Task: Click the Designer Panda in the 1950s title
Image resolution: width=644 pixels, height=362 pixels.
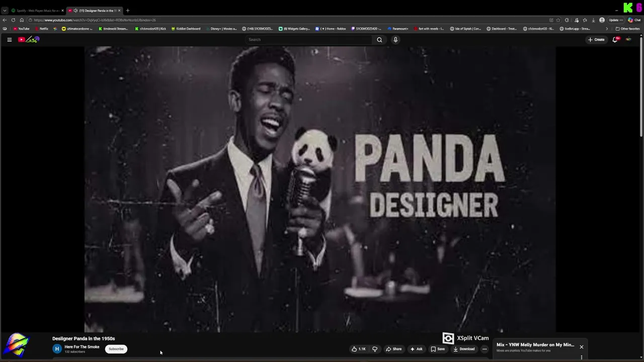Action: tap(84, 338)
